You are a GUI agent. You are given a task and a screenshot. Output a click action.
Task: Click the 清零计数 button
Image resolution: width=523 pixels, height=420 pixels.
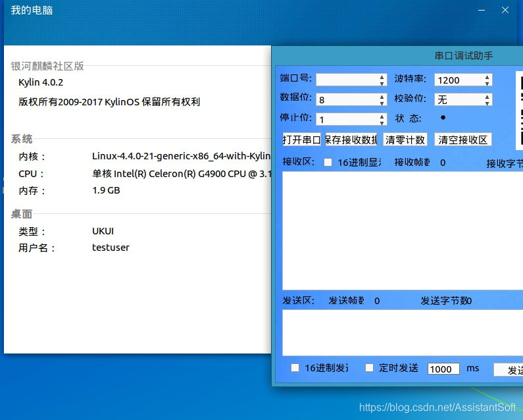(x=405, y=140)
